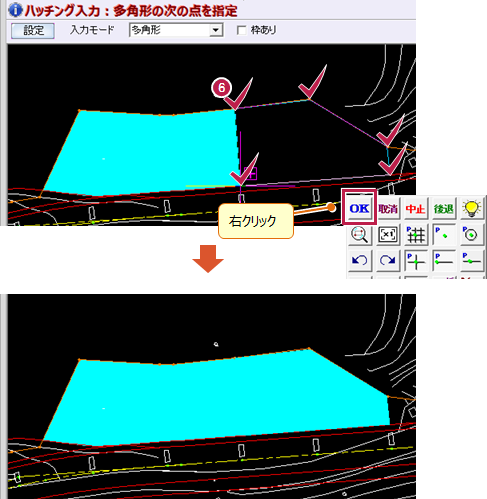The image size is (487, 499).
Task: Toggle the 枠あり checkbox
Action: point(241,30)
